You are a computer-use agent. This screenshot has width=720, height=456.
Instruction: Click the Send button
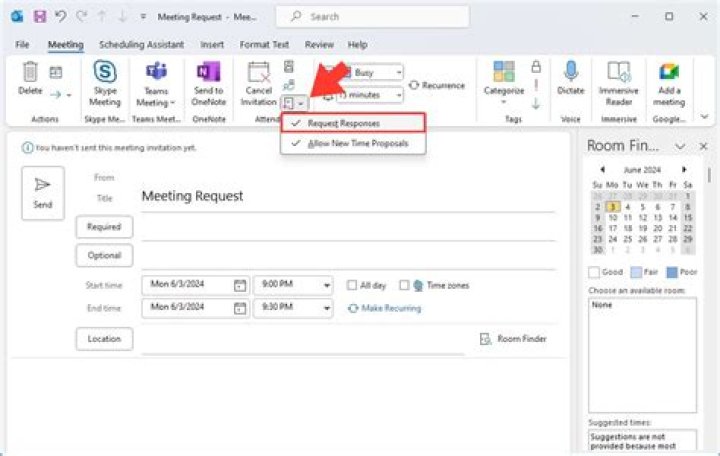[43, 193]
